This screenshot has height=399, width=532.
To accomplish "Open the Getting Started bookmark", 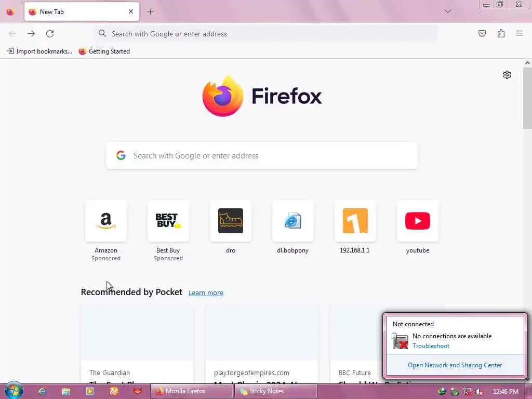I will (x=104, y=51).
